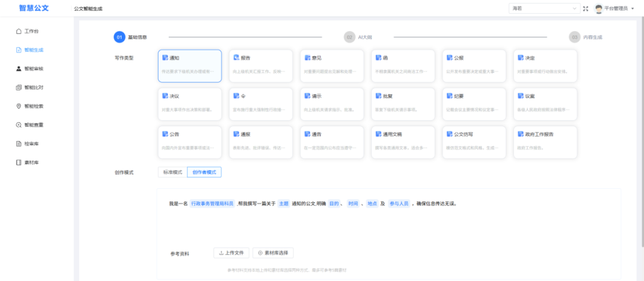The image size is (644, 281).
Task: Click the 议案 card icon
Action: coord(521,96)
